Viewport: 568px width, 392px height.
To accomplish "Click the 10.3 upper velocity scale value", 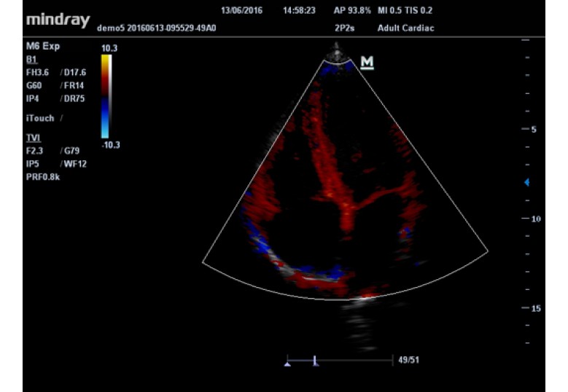I will tap(109, 48).
